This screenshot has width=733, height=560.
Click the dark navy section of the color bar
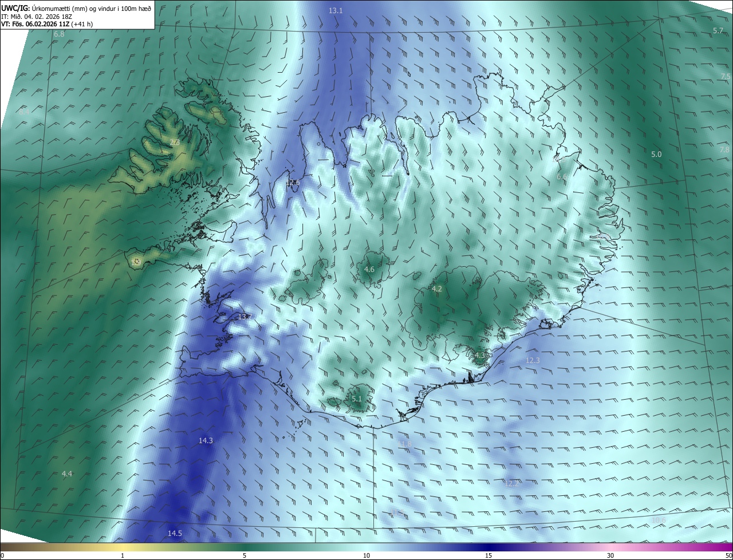click(x=488, y=547)
